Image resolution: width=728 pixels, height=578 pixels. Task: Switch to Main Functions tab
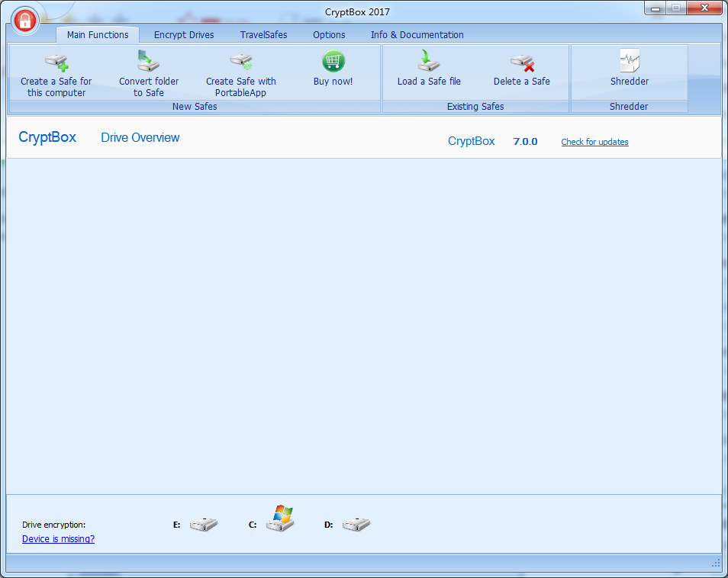[98, 35]
